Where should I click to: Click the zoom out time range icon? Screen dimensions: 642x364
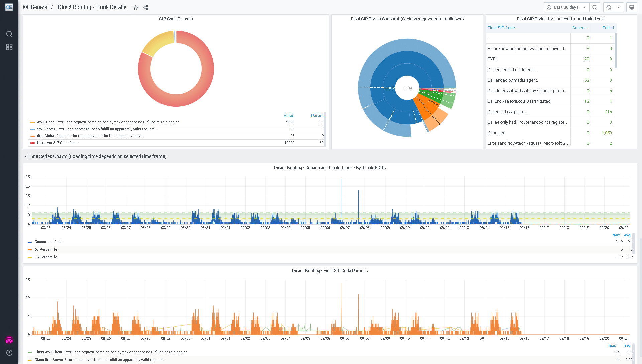coord(595,7)
